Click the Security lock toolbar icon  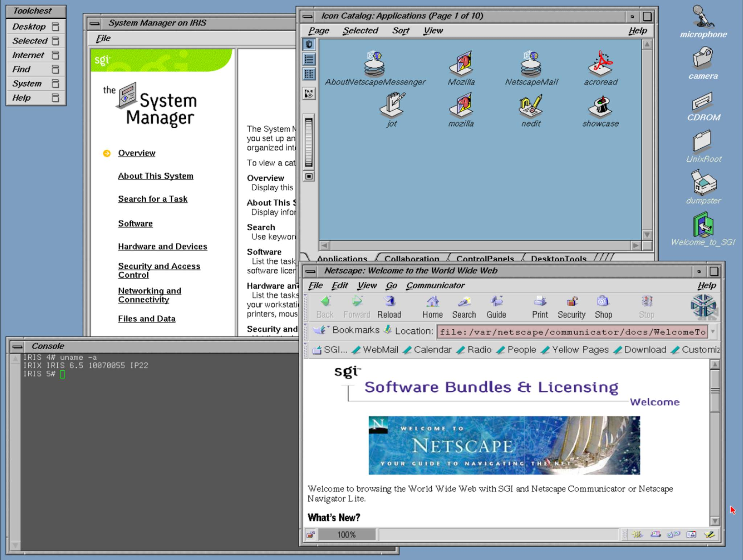coord(571,302)
